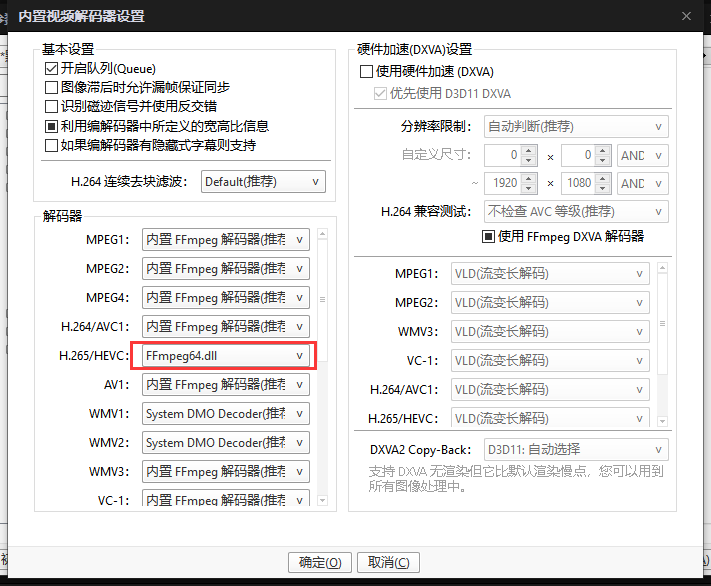
Task: Open the MPEG4 decoder dropdown
Action: click(x=226, y=298)
